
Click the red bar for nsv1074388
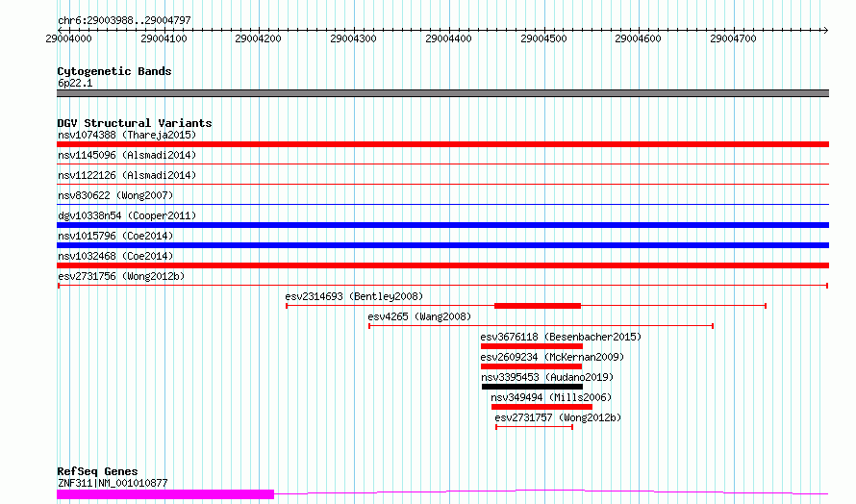pyautogui.click(x=442, y=144)
